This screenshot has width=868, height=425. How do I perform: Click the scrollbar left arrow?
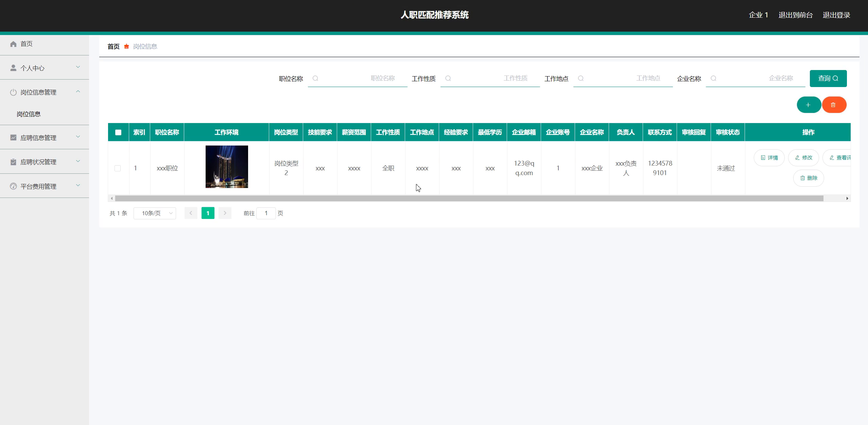[x=111, y=198]
